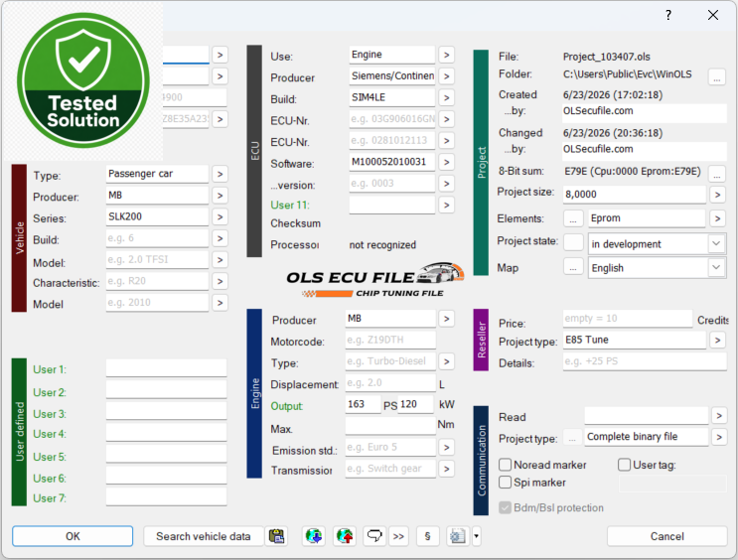The image size is (738, 560).
Task: Open the help question mark in title bar
Action: 668,15
